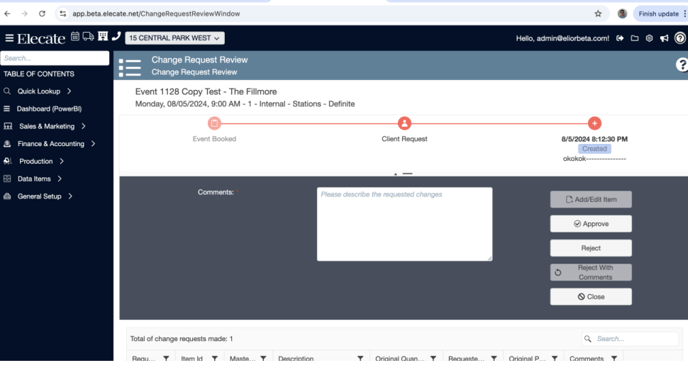
Task: Expand the Production chevron
Action: click(x=61, y=161)
